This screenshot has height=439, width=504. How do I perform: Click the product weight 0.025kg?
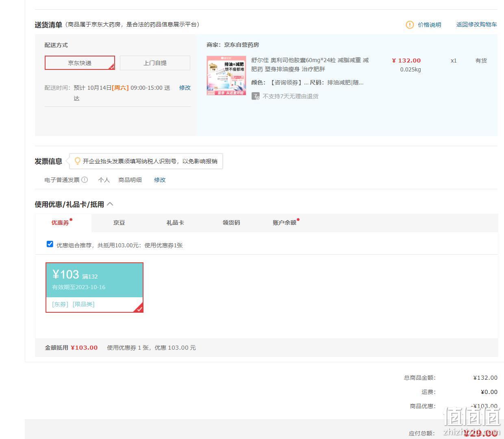(411, 69)
